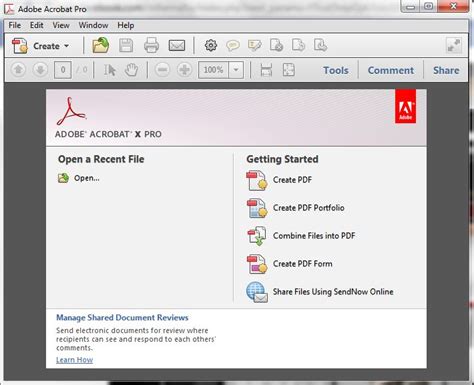
Task: Toggle read mode expand arrows icon
Action: point(454,45)
